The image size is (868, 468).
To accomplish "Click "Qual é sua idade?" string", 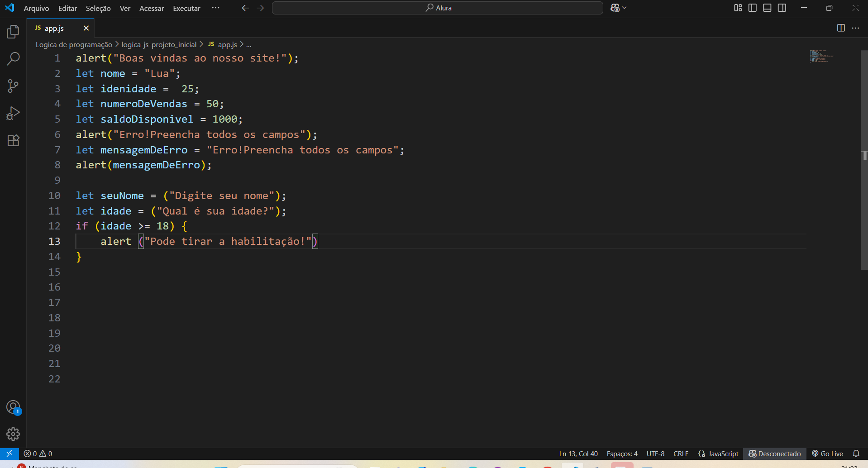I will 215,211.
